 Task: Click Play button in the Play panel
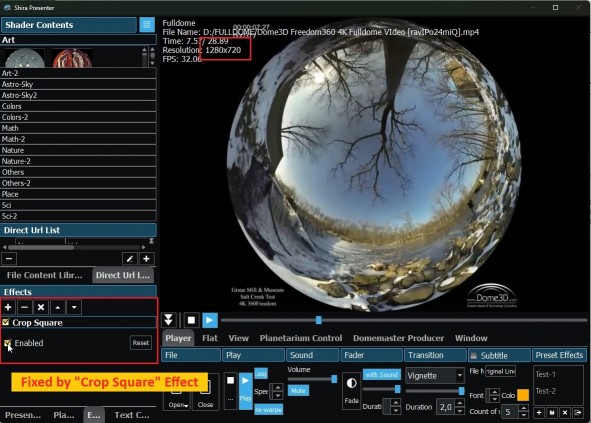[x=245, y=391]
